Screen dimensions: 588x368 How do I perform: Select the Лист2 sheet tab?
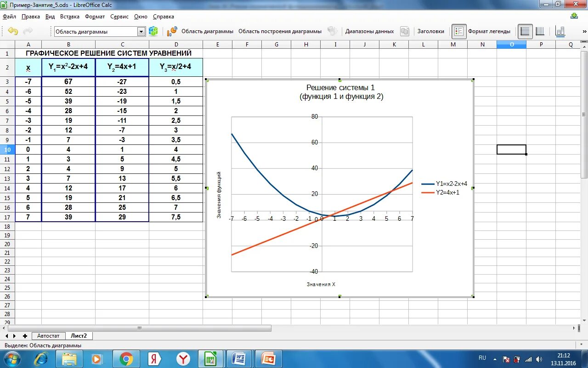[79, 336]
